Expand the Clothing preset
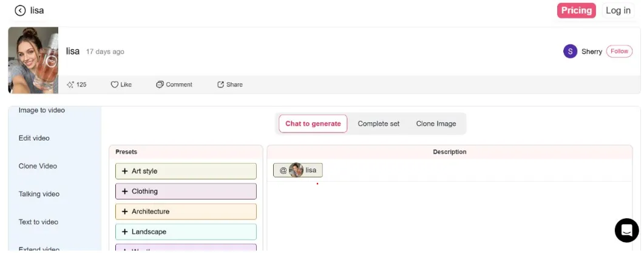644x253 pixels. click(186, 192)
